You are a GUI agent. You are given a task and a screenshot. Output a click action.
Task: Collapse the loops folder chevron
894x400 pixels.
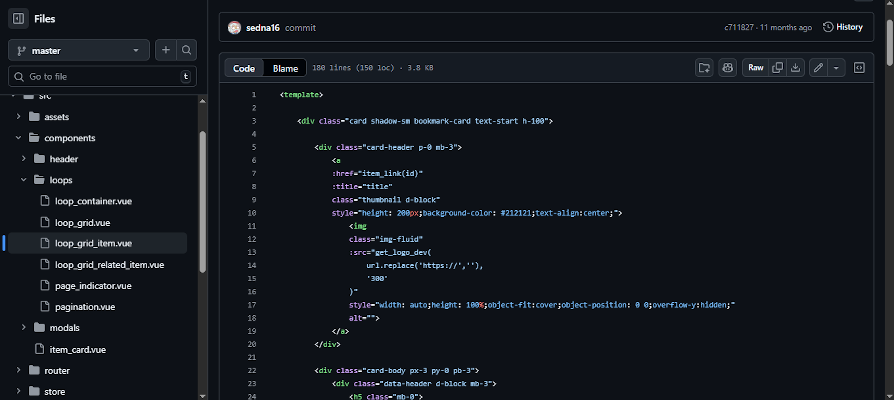(24, 180)
